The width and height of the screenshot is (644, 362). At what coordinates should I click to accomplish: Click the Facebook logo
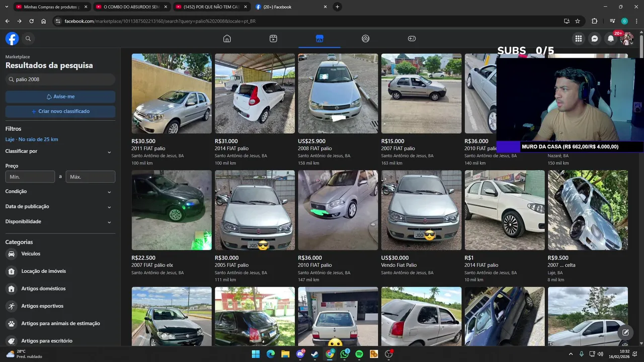click(x=12, y=39)
